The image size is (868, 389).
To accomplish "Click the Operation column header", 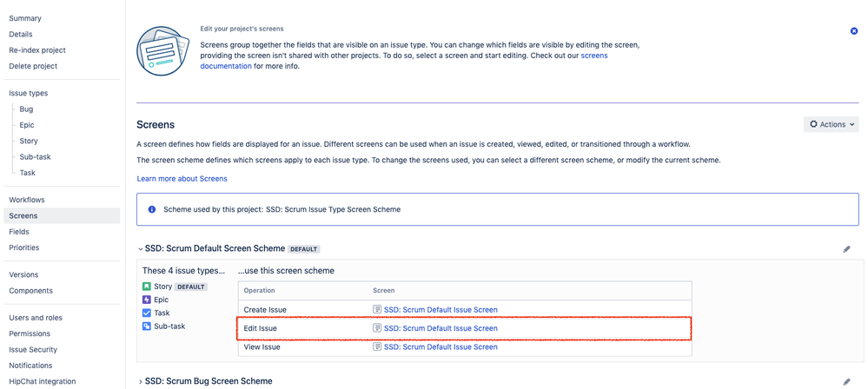I will coord(259,291).
